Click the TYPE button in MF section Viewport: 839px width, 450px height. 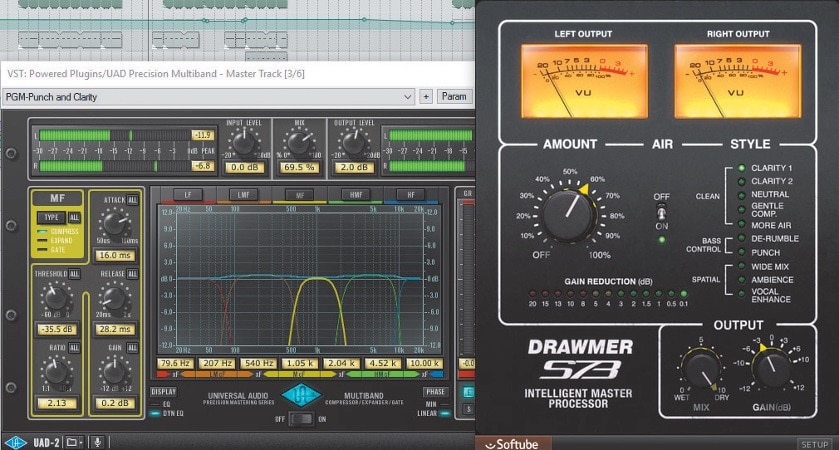coord(52,217)
